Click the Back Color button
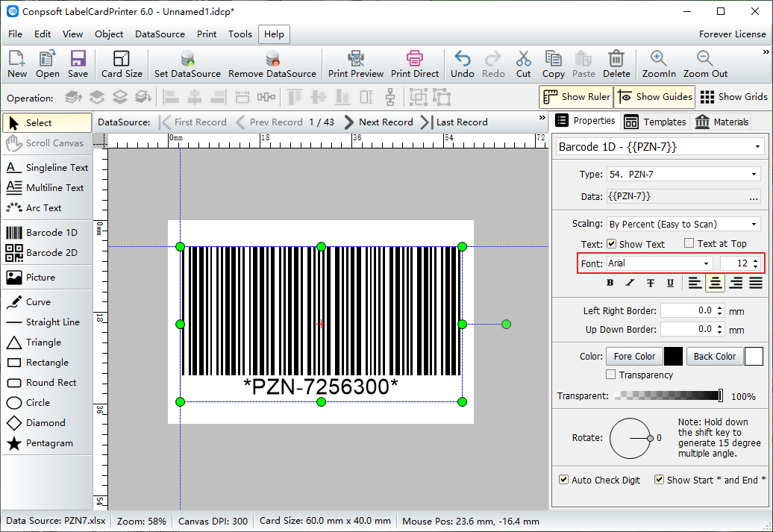 click(714, 356)
